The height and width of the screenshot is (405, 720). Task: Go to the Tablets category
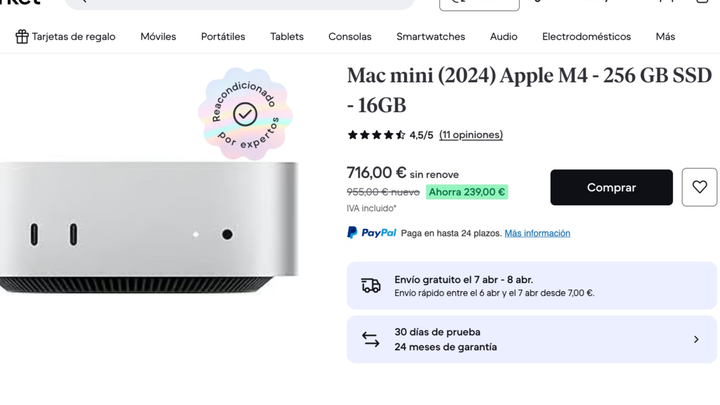[x=287, y=37]
